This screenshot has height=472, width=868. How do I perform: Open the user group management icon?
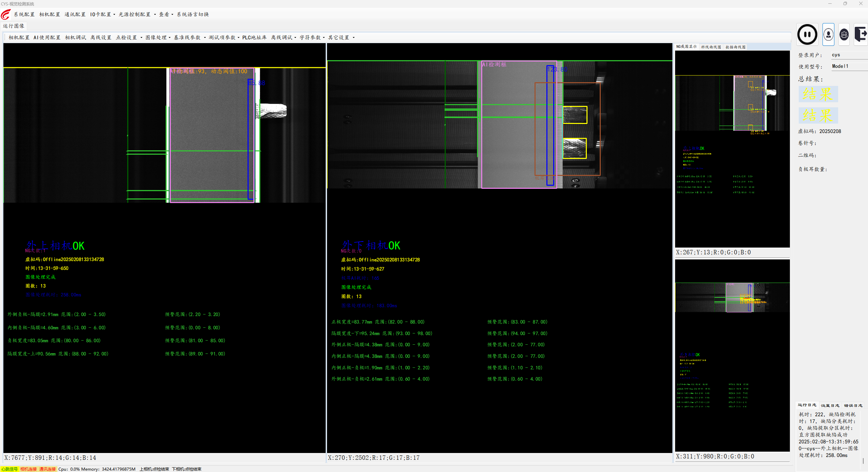[844, 34]
